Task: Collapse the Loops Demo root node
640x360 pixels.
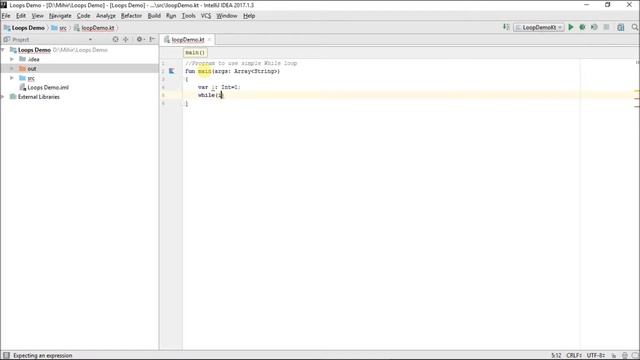Action: click(x=3, y=50)
